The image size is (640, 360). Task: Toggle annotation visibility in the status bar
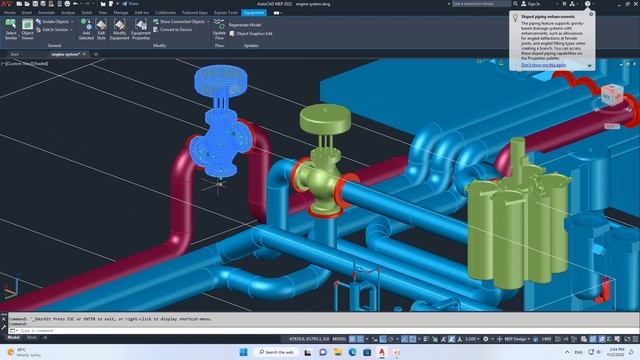(x=443, y=339)
